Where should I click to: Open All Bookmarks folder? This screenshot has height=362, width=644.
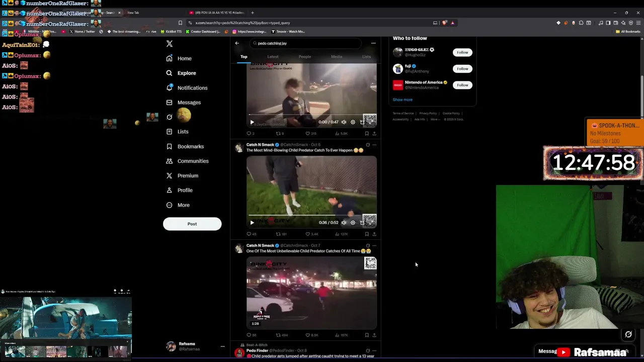point(628,32)
